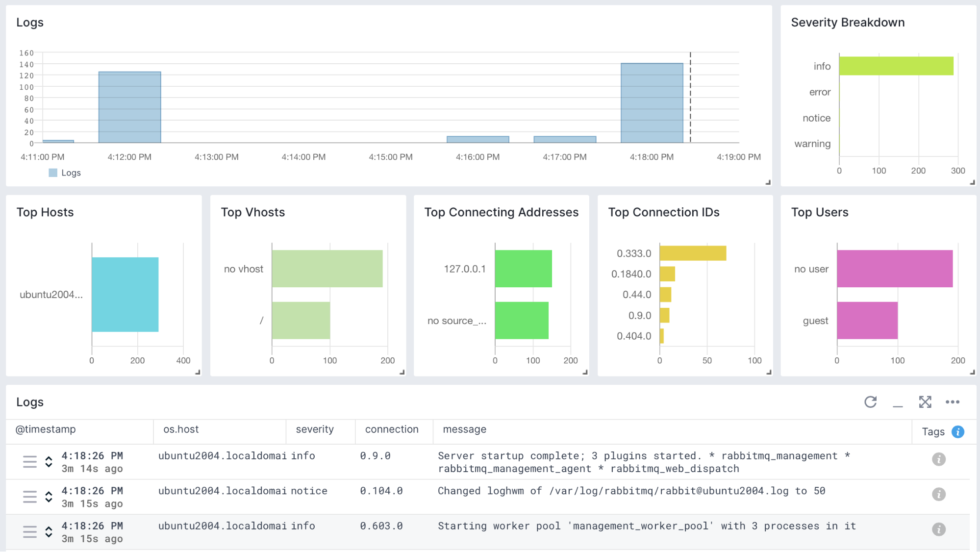This screenshot has width=980, height=552.
Task: Expand the 0.603.0 info log row
Action: coord(49,532)
